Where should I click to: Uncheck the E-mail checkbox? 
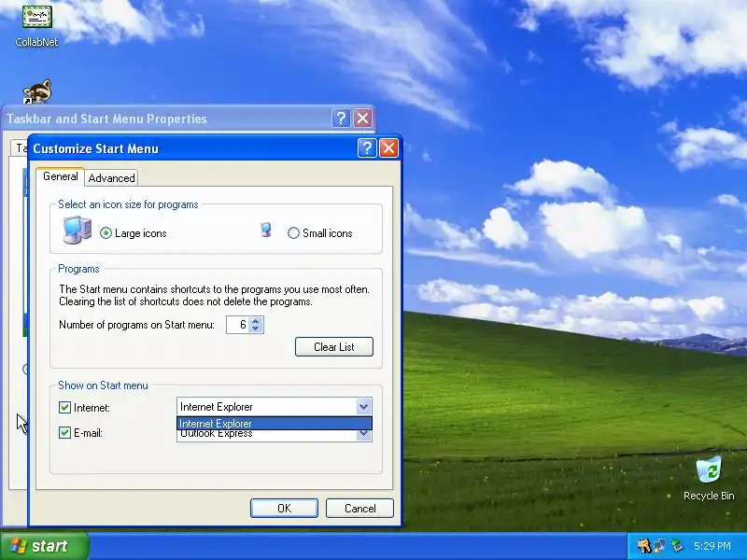(64, 432)
